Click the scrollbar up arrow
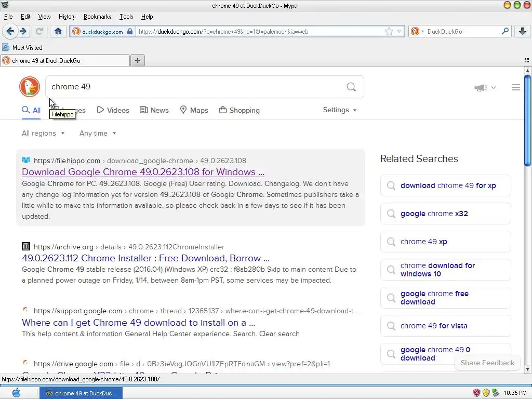The width and height of the screenshot is (532, 399). coord(527,71)
